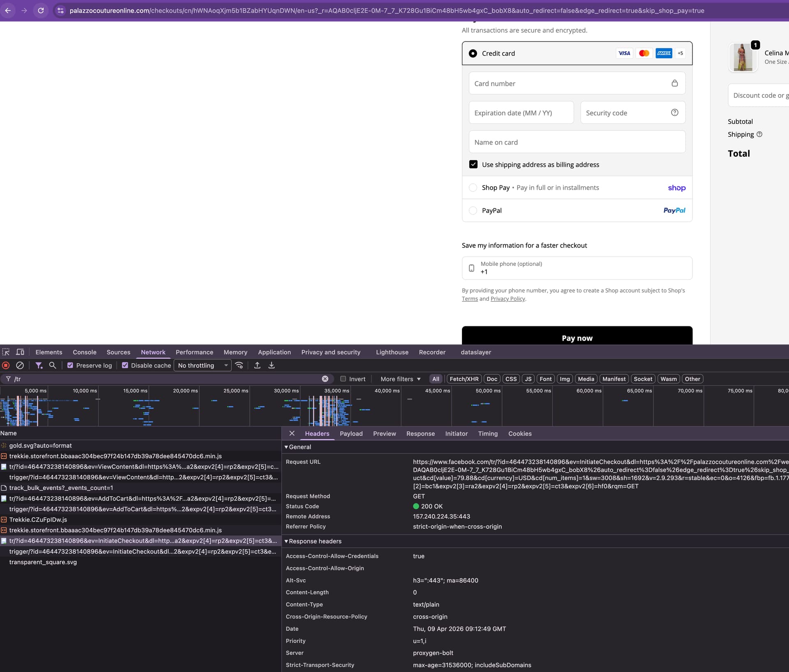Close the request details pane
This screenshot has width=789, height=672.
tap(292, 434)
